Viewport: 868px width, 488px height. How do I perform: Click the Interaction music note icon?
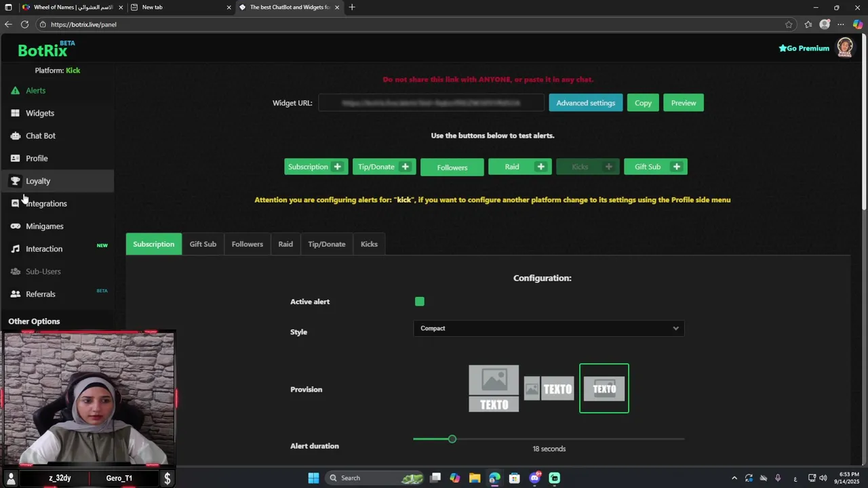pyautogui.click(x=15, y=249)
